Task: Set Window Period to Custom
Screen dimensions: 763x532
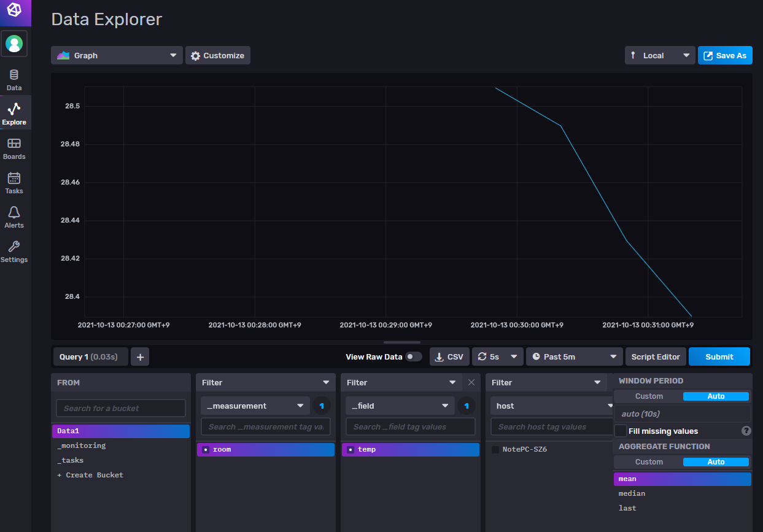Action: click(649, 396)
